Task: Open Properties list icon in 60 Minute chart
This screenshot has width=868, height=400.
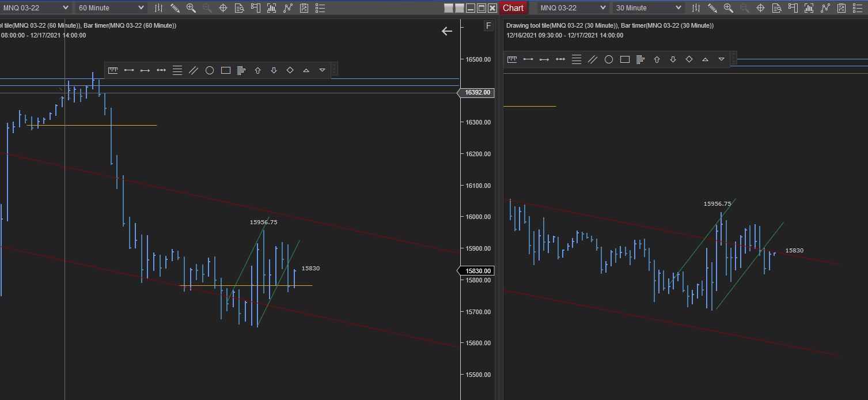Action: (x=320, y=8)
